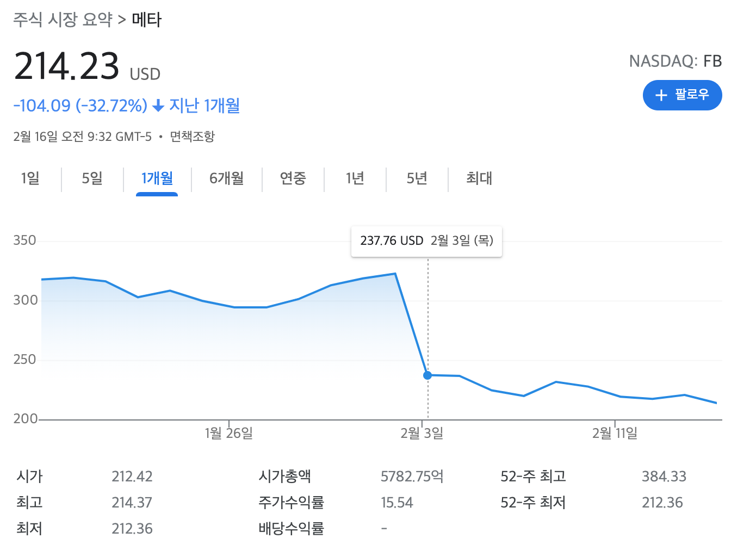Click the down arrow change icon
This screenshot has height=544, width=756.
coord(158,106)
